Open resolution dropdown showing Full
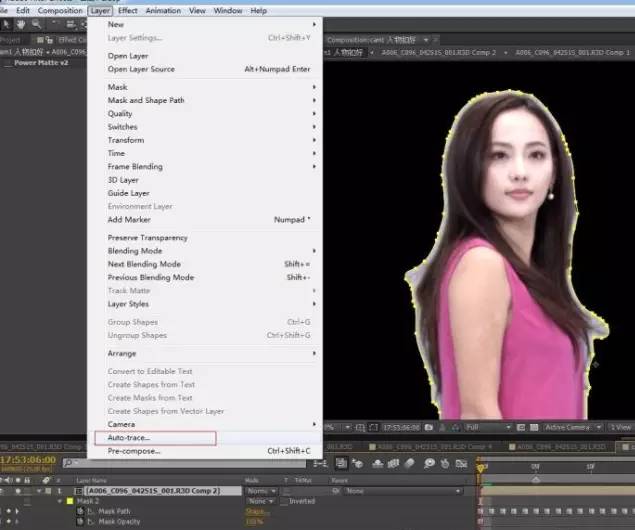The height and width of the screenshot is (530, 635). pyautogui.click(x=488, y=427)
